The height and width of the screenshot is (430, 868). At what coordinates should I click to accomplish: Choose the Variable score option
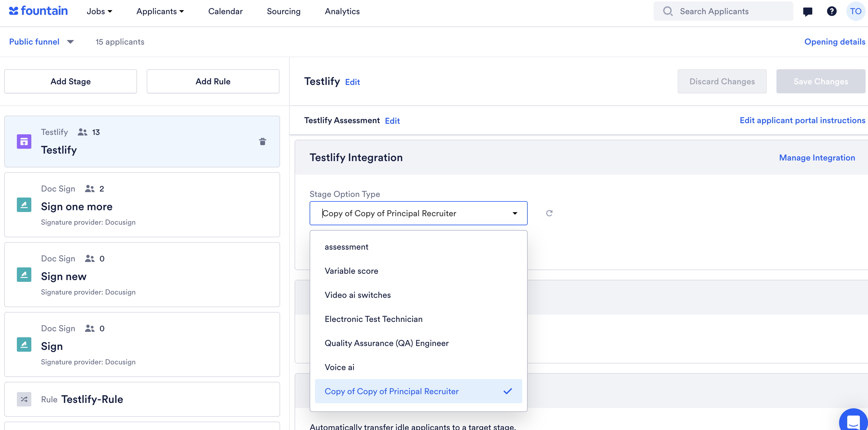(418, 271)
